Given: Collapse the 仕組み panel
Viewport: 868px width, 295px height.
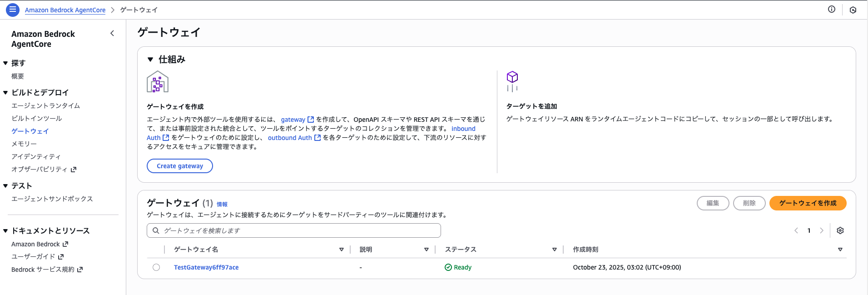Looking at the screenshot, I should click(150, 60).
